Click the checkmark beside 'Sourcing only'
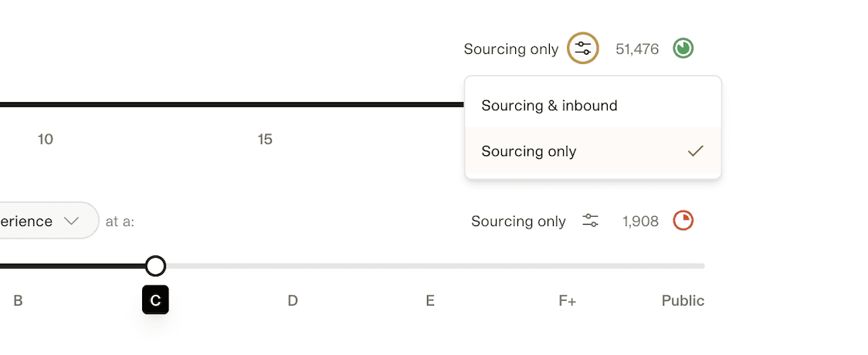 pyautogui.click(x=695, y=151)
